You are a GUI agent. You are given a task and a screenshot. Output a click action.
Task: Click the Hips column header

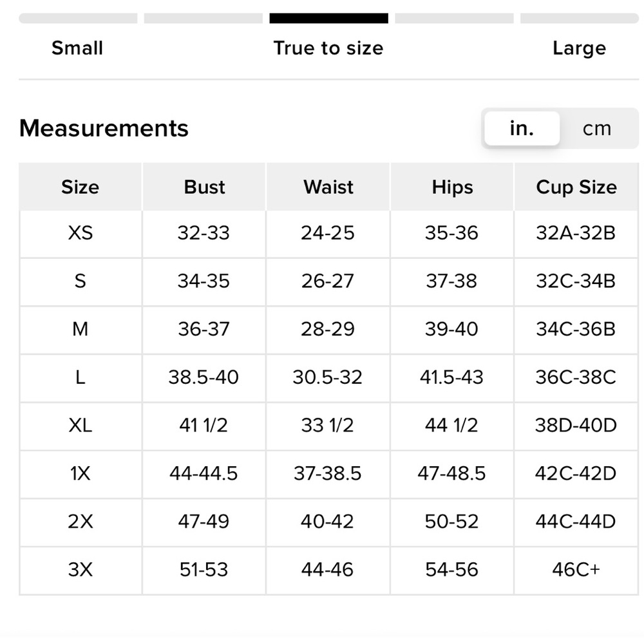click(452, 187)
